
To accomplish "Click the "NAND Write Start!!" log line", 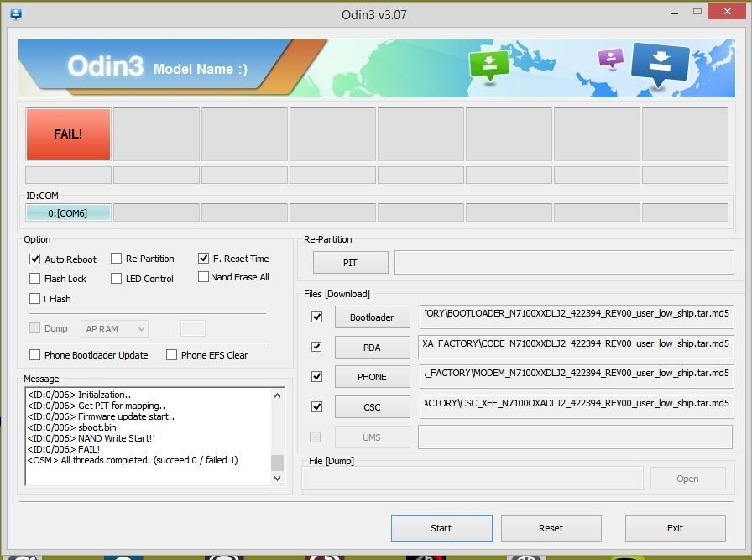I will tap(91, 438).
